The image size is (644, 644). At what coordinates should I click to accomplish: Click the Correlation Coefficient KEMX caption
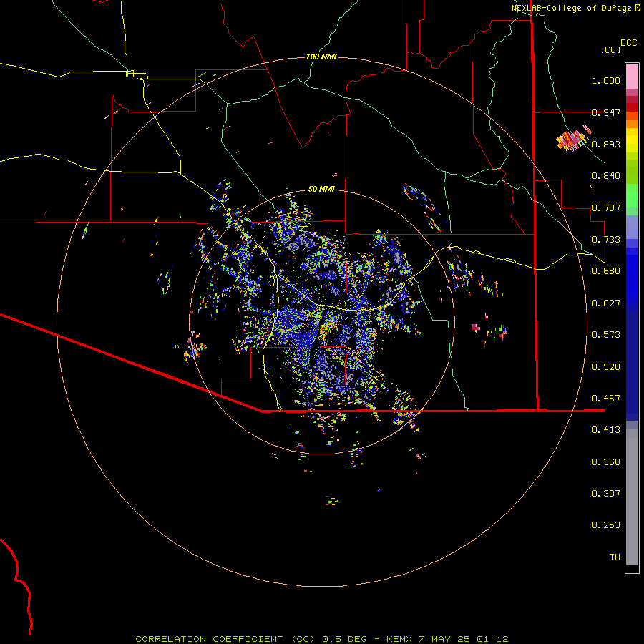point(322,639)
